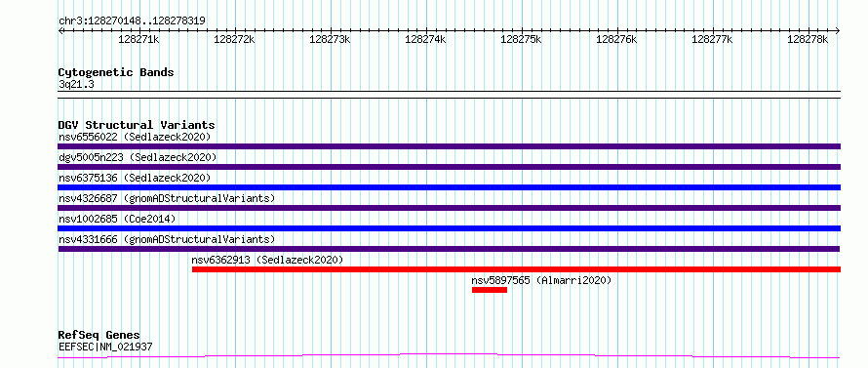Click the chr3:128270148..128278319 coordinate text
Image resolution: width=868 pixels, height=368 pixels.
tap(132, 20)
